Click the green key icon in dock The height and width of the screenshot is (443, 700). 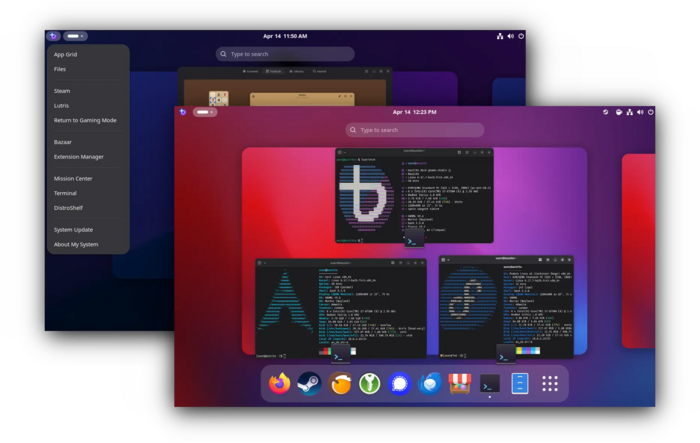(x=370, y=384)
